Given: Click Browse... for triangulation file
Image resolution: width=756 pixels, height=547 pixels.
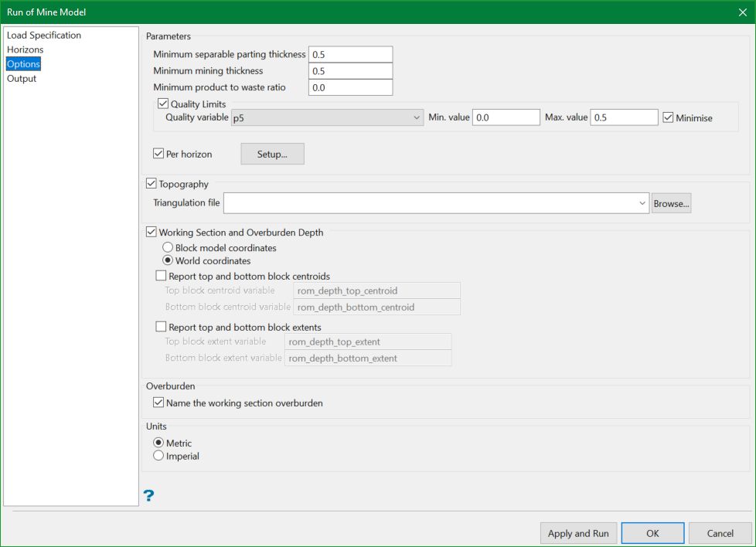Looking at the screenshot, I should click(670, 203).
